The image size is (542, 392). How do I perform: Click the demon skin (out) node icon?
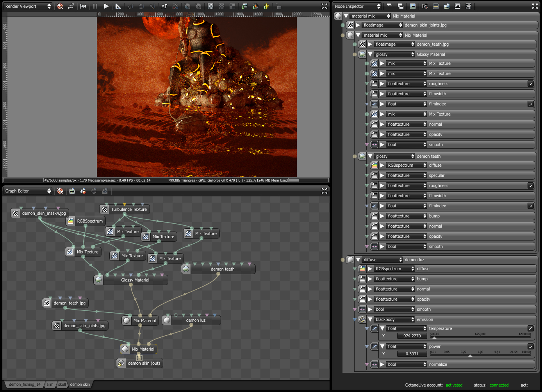click(x=121, y=363)
